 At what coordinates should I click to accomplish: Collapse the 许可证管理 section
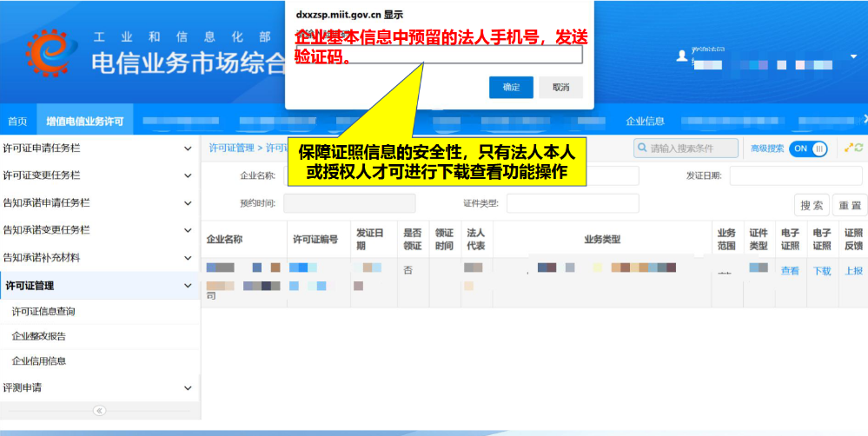[188, 285]
